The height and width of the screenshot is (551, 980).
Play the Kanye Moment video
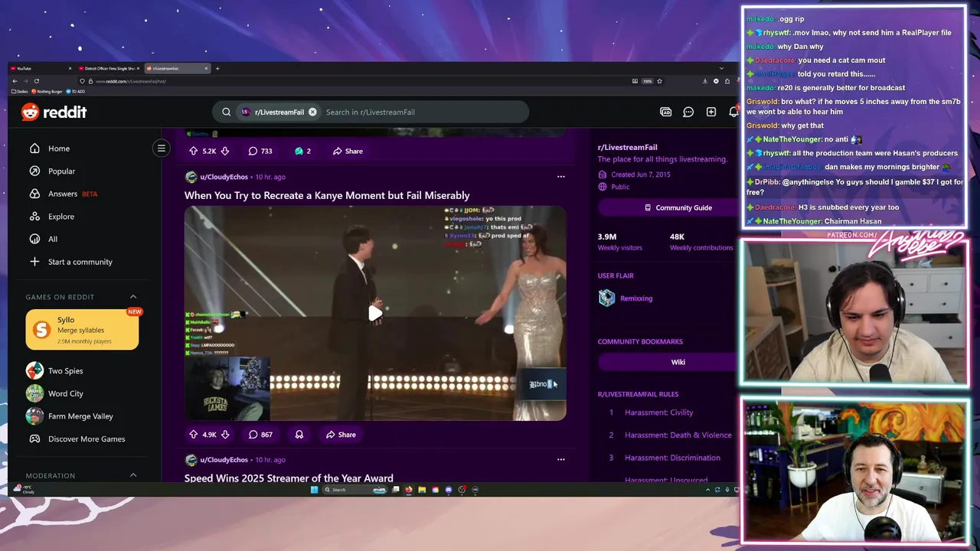[x=375, y=313]
